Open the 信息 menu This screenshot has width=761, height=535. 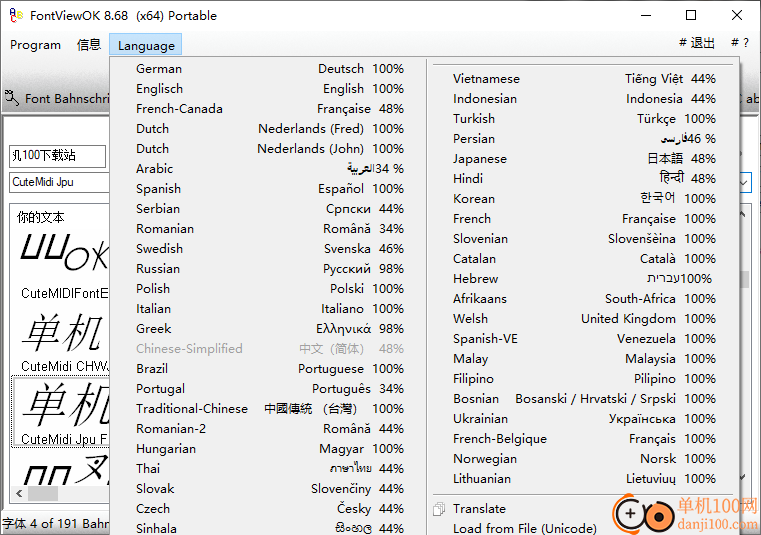pyautogui.click(x=89, y=45)
